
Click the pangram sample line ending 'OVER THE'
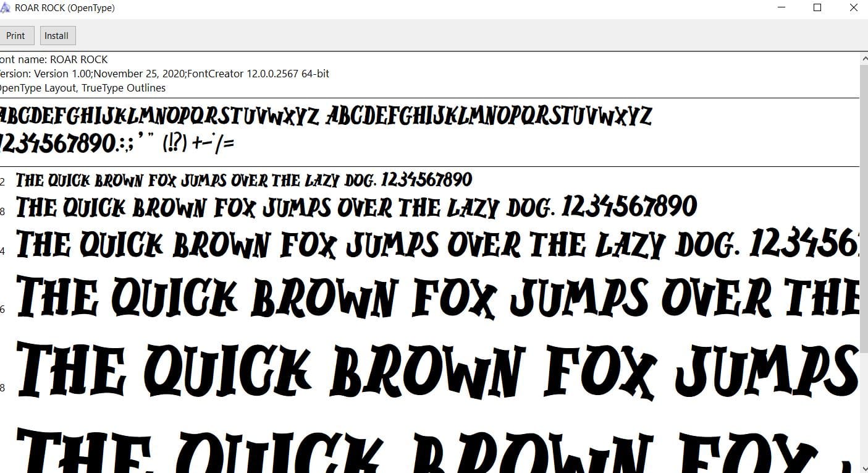pyautogui.click(x=437, y=297)
